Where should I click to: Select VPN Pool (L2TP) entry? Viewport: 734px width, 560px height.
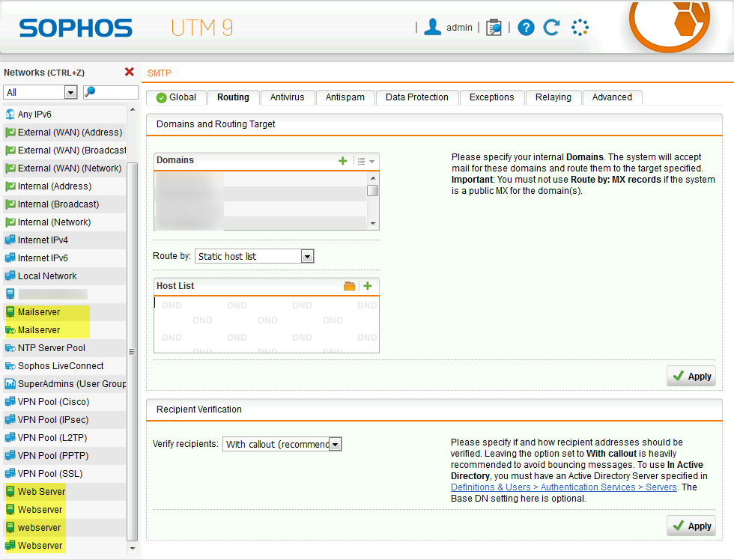click(x=64, y=438)
